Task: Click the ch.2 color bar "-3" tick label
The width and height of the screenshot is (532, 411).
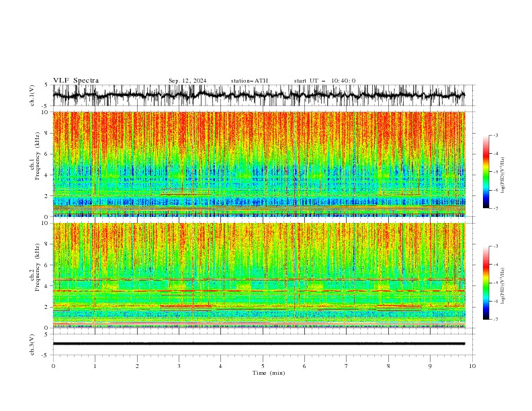Action: [x=496, y=246]
